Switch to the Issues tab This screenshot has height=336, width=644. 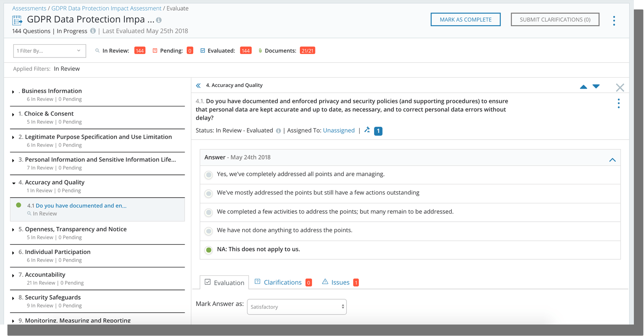pyautogui.click(x=340, y=282)
